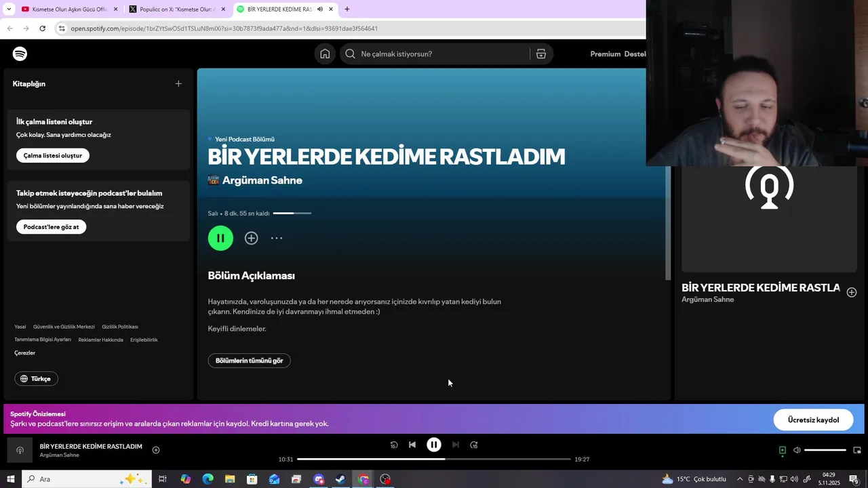868x488 pixels.
Task: View site information icon in address bar
Action: (x=62, y=28)
